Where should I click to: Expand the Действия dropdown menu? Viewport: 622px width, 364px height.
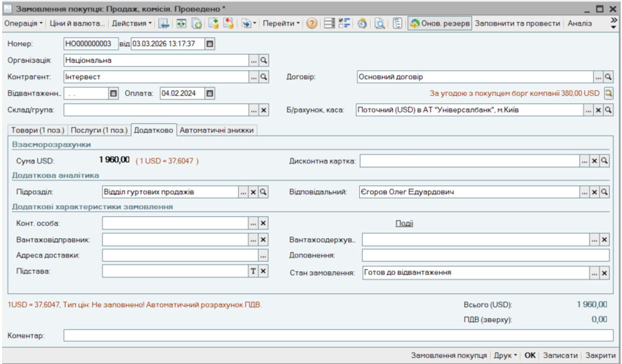point(131,24)
